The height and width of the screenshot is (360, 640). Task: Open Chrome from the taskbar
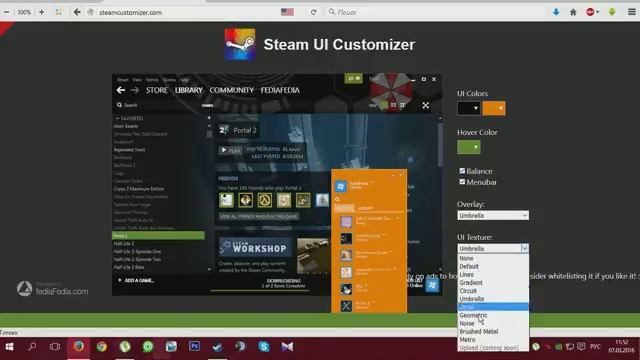(102, 347)
